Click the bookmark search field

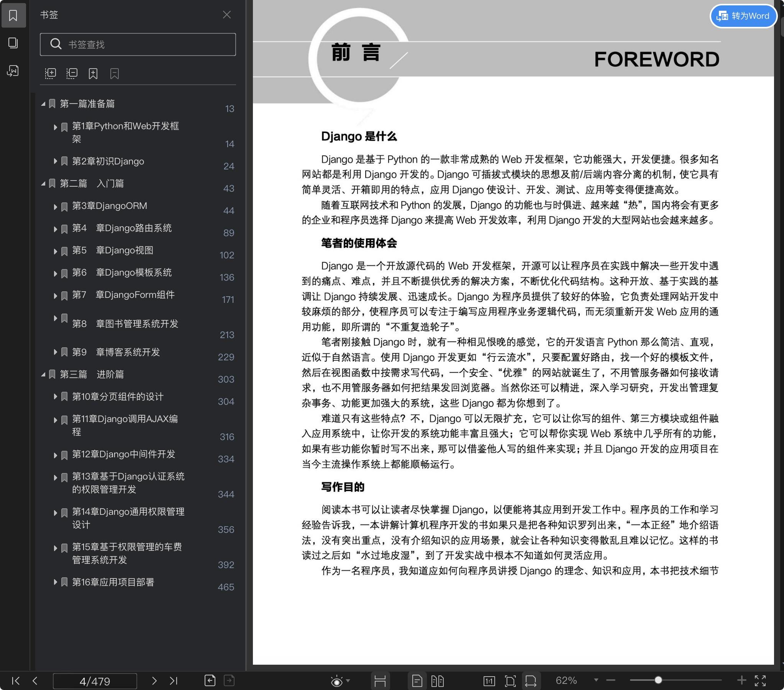(x=138, y=44)
